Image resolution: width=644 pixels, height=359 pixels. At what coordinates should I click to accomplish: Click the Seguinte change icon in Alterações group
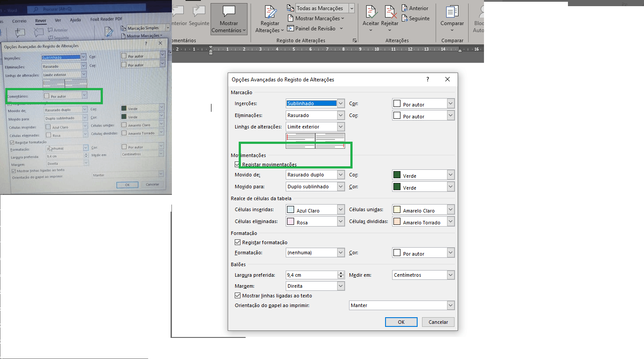(404, 18)
